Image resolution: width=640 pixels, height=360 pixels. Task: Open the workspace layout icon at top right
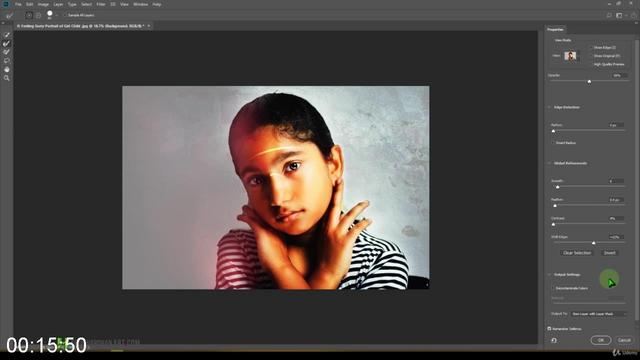click(x=620, y=16)
